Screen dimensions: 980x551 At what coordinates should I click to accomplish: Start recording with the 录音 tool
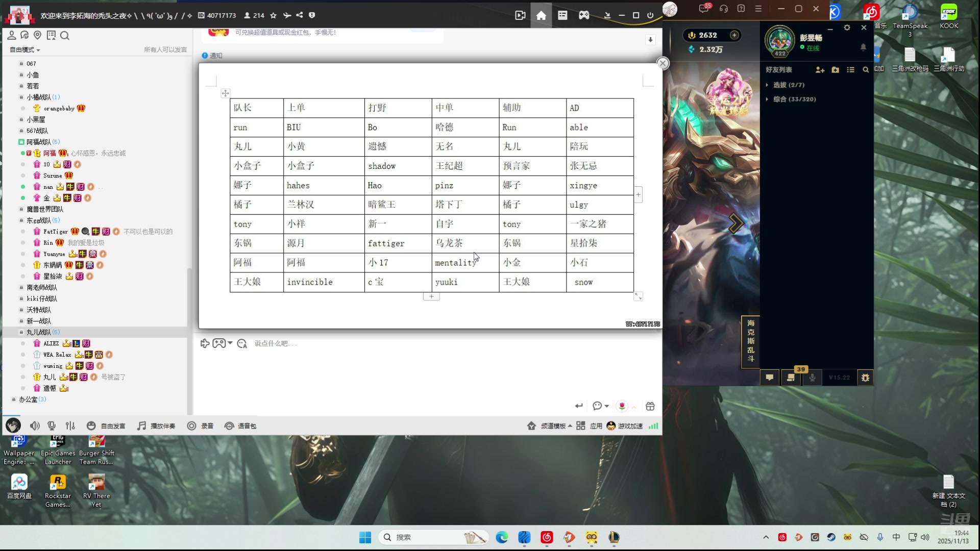click(201, 426)
